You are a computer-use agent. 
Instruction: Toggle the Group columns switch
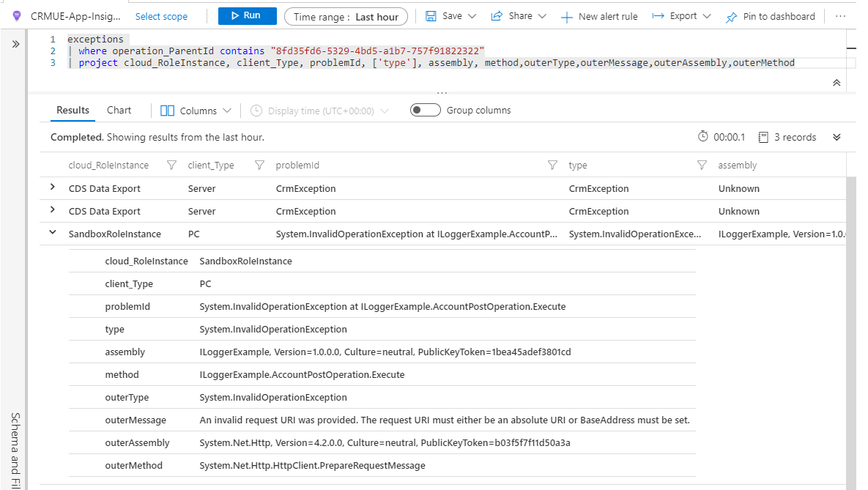click(x=425, y=111)
